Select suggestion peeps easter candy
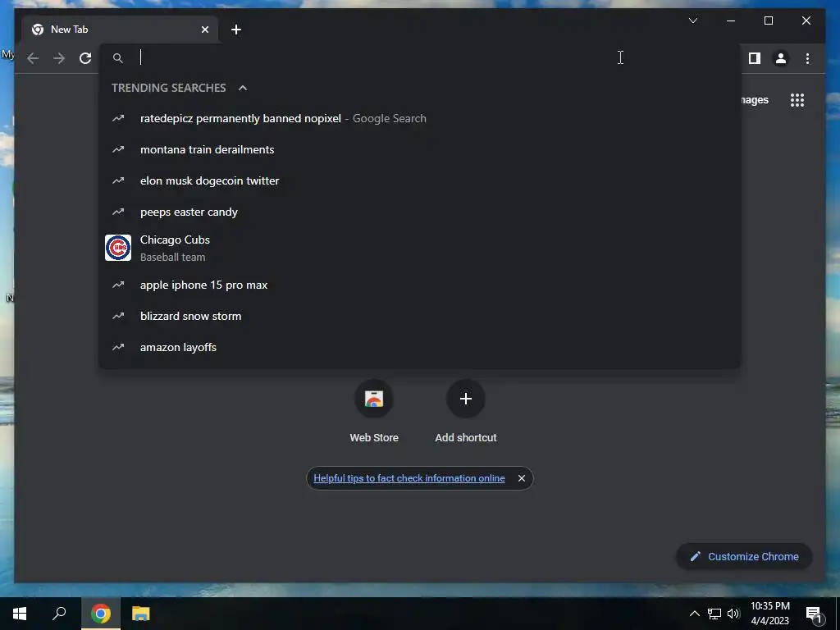 tap(420, 212)
